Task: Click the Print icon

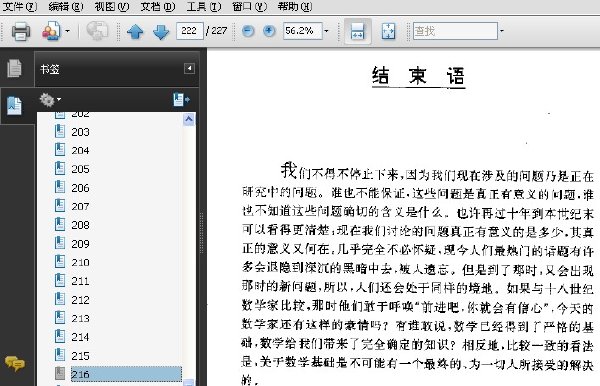Action: coord(21,31)
